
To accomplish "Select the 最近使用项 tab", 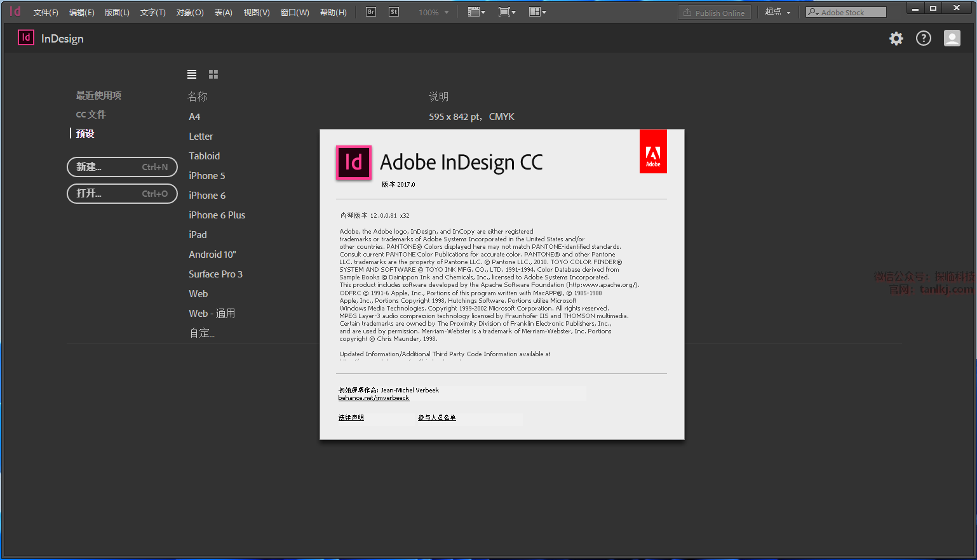I will [98, 95].
